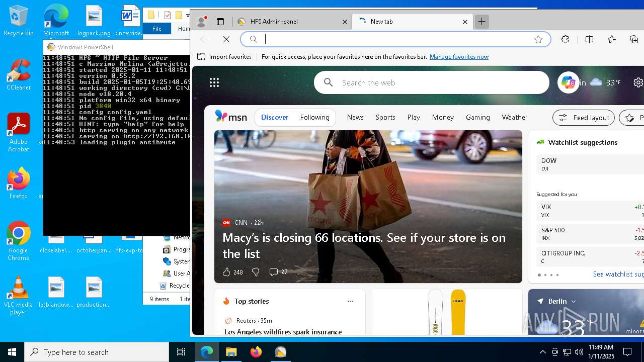The width and height of the screenshot is (644, 362).
Task: Open Windows Start menu
Action: (12, 352)
